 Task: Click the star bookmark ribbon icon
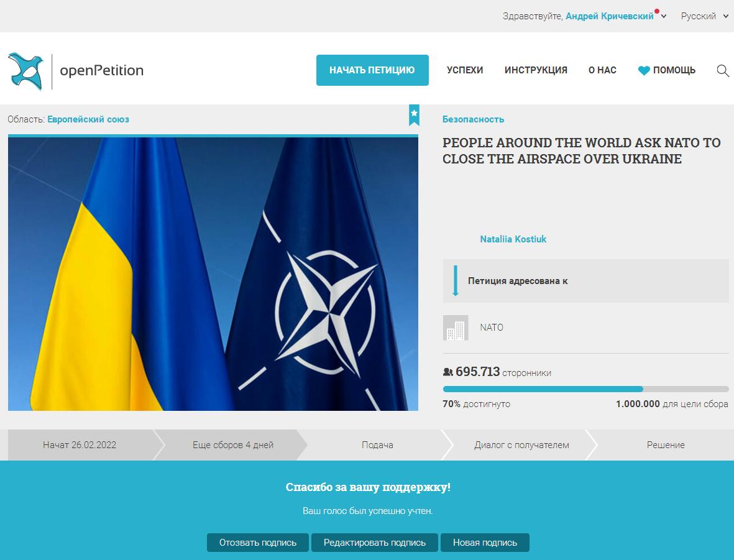tap(414, 115)
